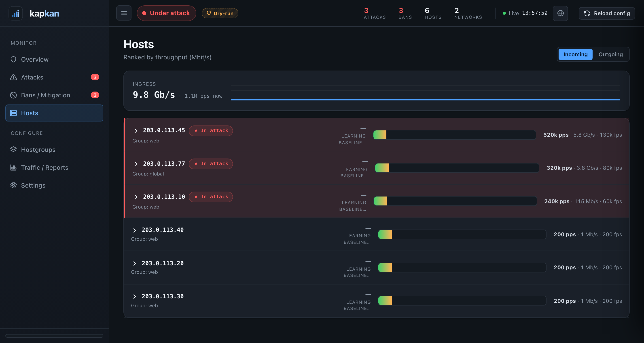Viewport: 644px width, 343px height.
Task: Open Bans / Mitigation page
Action: (x=54, y=95)
